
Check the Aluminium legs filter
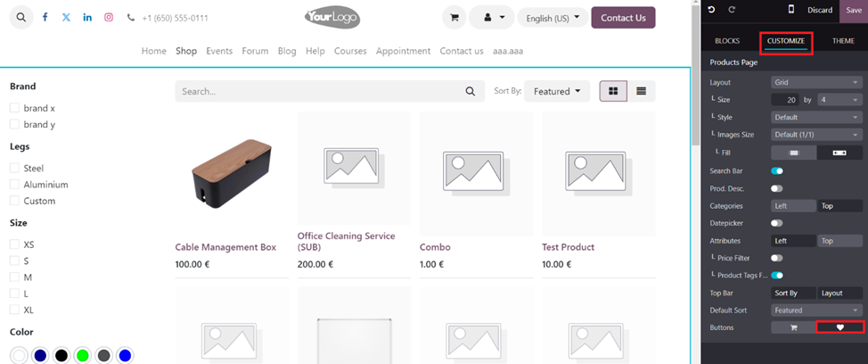point(14,184)
